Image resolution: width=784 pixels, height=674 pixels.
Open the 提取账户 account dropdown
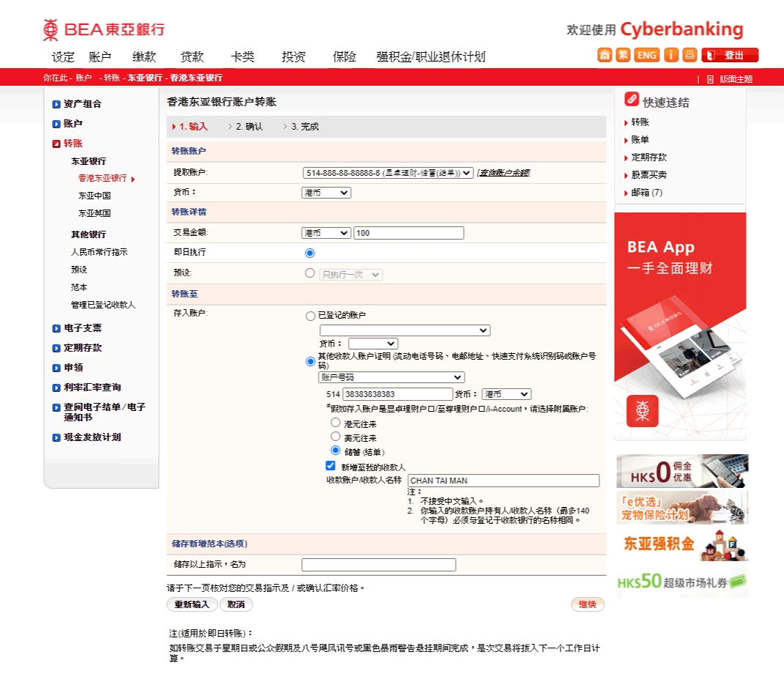click(x=388, y=173)
